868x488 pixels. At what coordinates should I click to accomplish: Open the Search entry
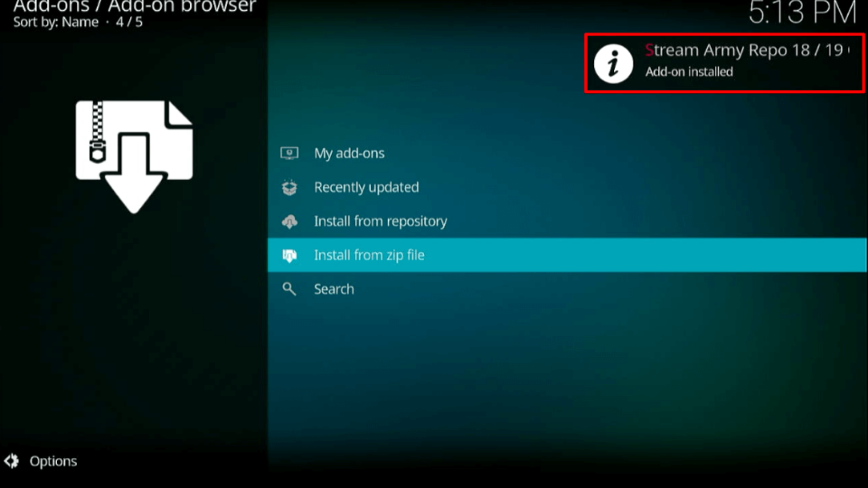(568, 289)
